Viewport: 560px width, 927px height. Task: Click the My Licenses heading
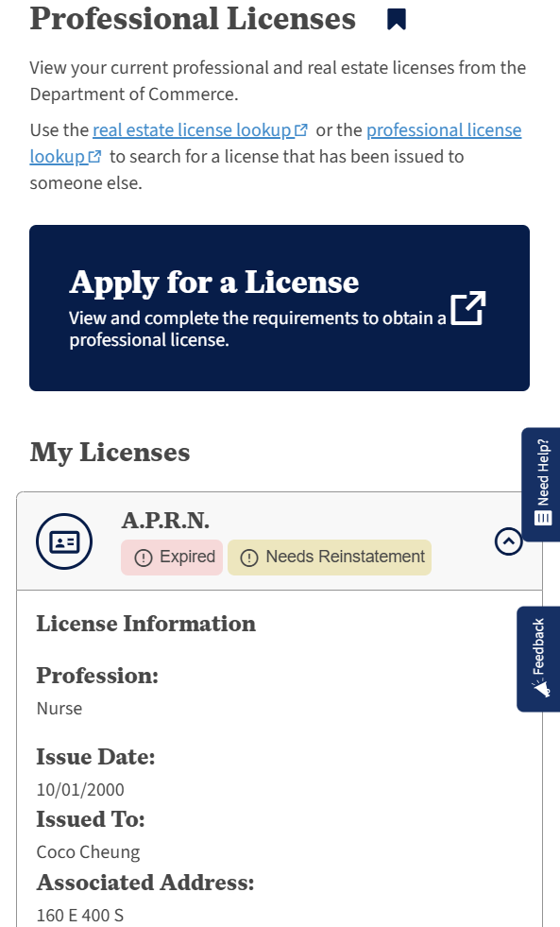110,453
